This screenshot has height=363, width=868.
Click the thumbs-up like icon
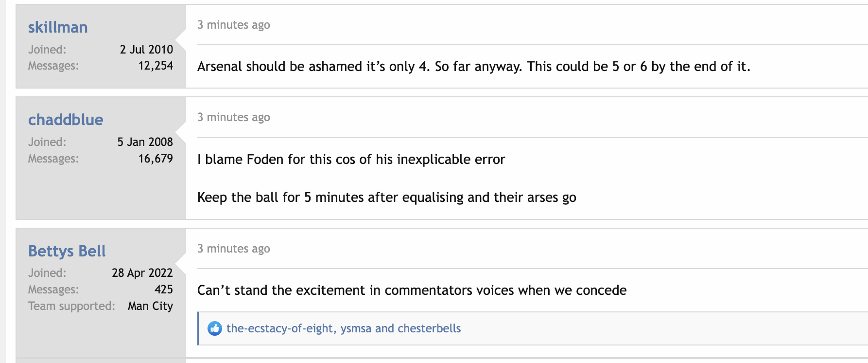coord(214,328)
